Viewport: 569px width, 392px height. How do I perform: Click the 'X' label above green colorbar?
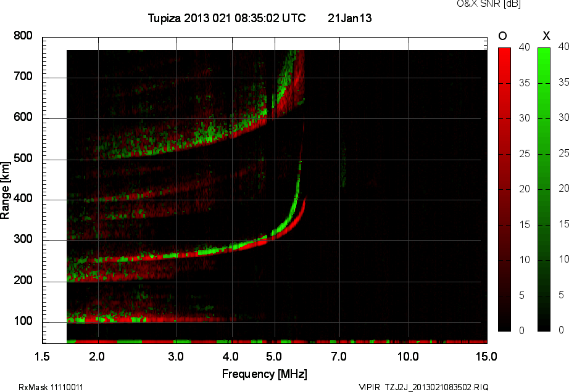(546, 36)
